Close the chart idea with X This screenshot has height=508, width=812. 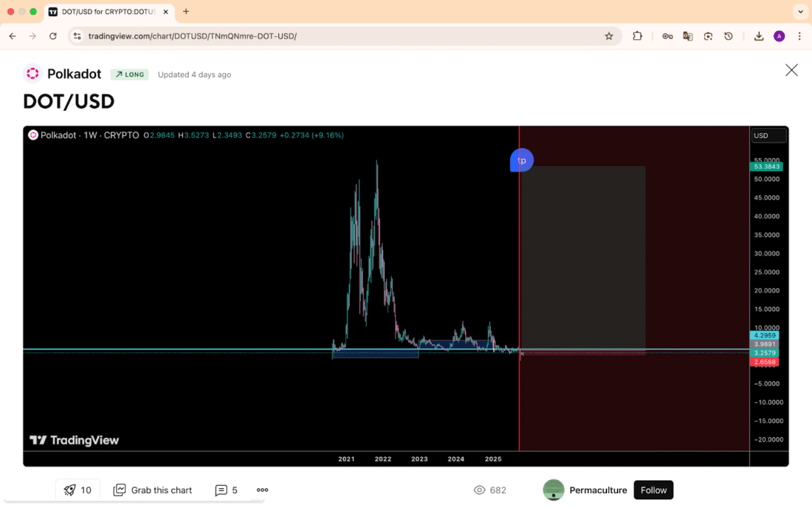point(791,70)
